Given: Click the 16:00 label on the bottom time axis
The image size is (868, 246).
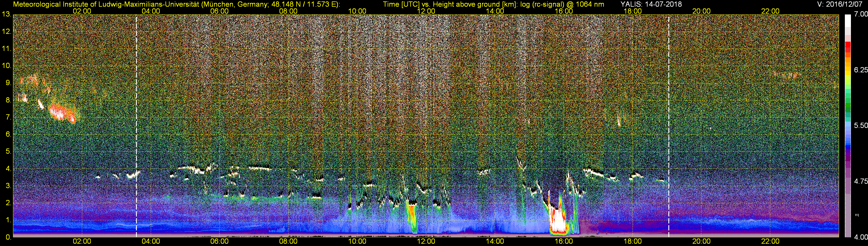Looking at the screenshot, I should point(564,242).
